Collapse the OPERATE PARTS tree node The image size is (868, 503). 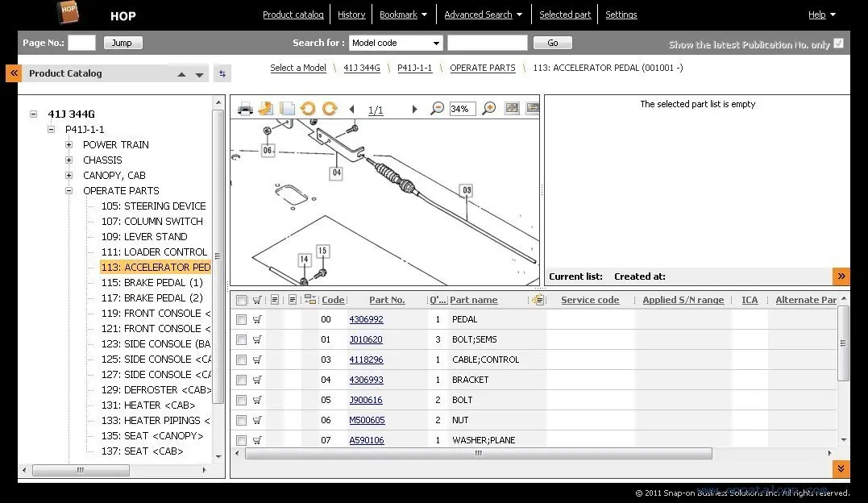(69, 190)
